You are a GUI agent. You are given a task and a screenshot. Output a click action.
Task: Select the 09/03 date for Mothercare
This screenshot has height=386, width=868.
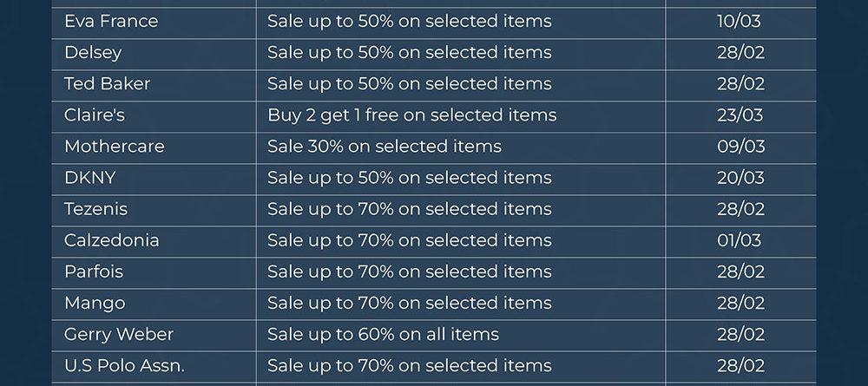pos(740,146)
